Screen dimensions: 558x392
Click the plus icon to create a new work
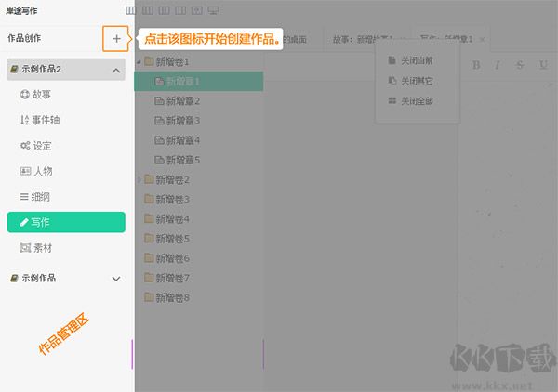tap(116, 39)
